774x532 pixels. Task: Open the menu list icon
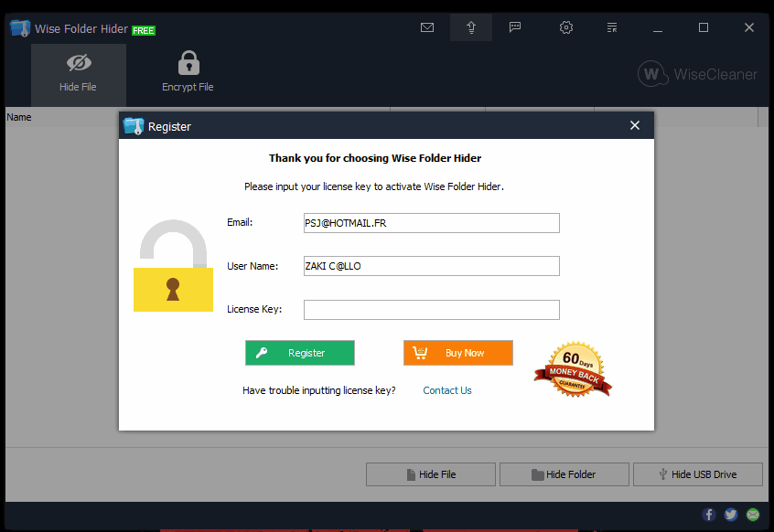click(612, 27)
